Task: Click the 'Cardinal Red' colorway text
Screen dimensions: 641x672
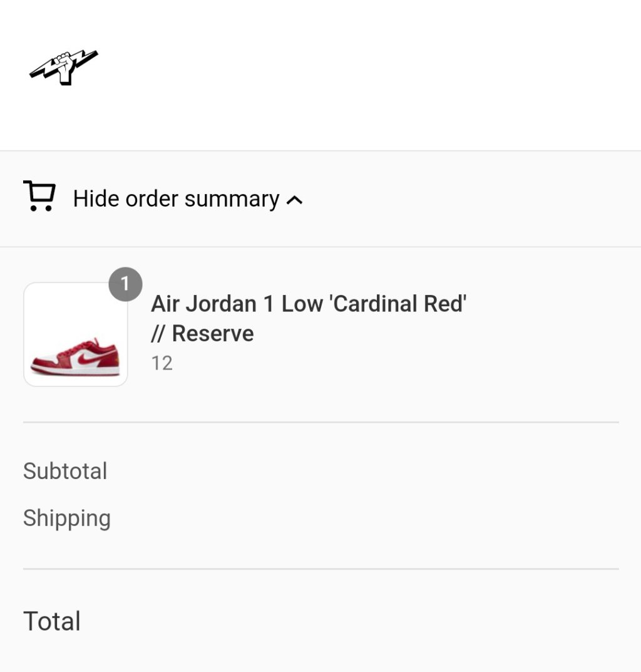Action: [398, 304]
